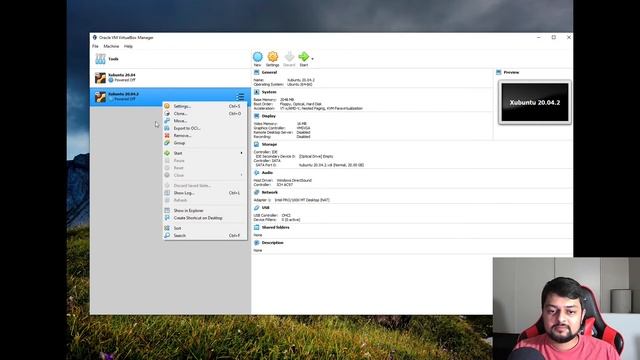The height and width of the screenshot is (360, 640).
Task: Choose Group in the context menu
Action: point(204,143)
